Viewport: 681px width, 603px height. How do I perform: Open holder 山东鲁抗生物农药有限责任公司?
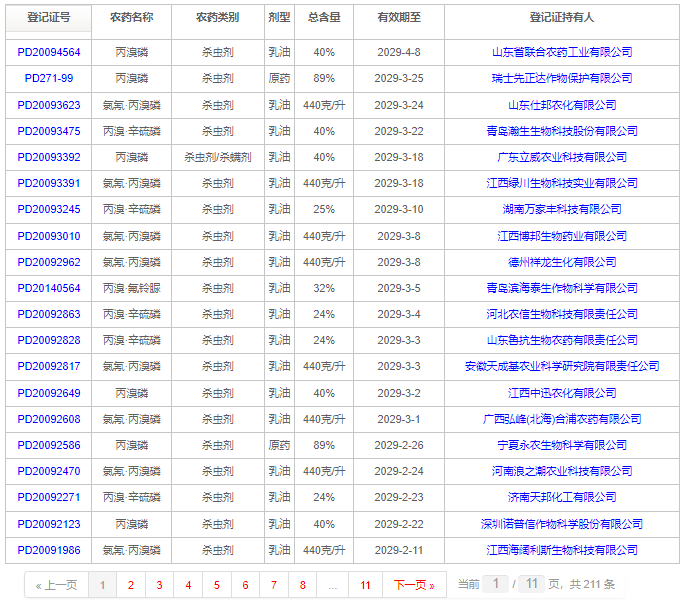tap(562, 341)
